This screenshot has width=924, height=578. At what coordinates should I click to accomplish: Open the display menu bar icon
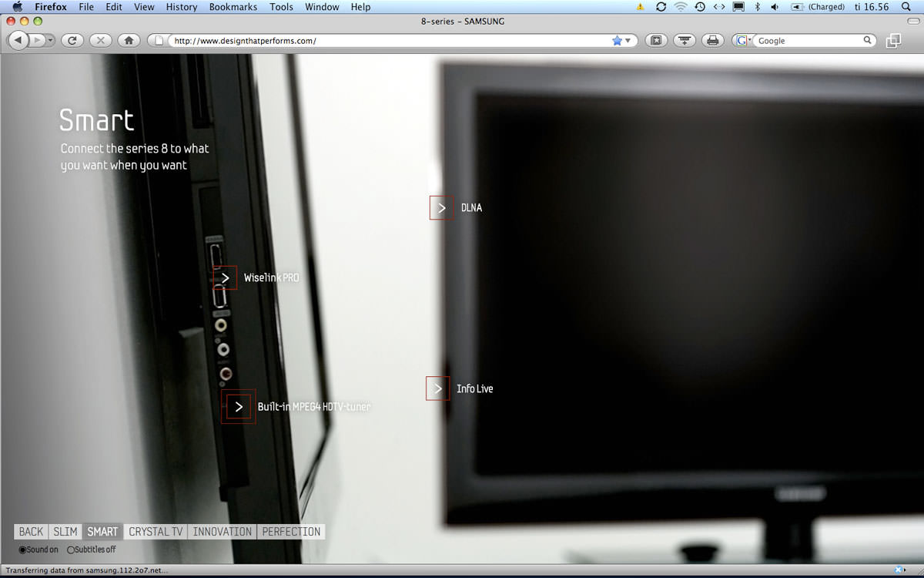pos(738,7)
